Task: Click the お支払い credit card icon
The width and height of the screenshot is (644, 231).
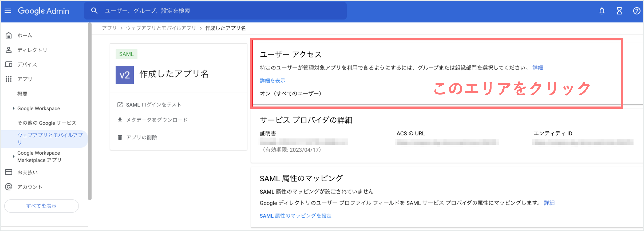Action: point(8,172)
